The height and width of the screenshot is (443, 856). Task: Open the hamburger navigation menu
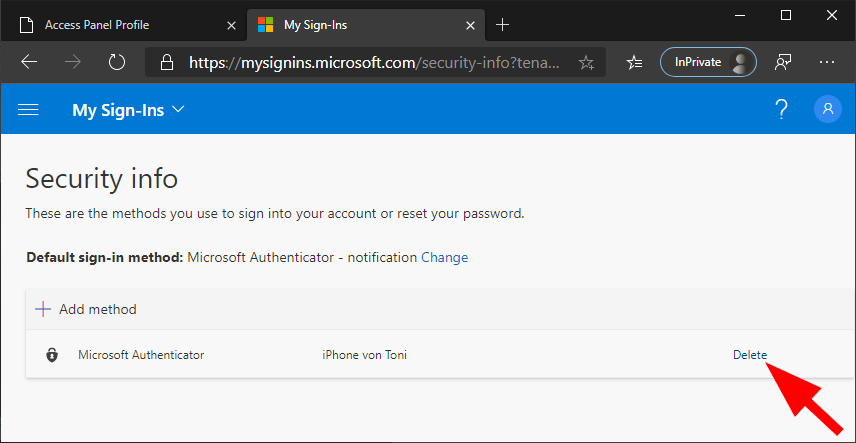click(x=28, y=110)
